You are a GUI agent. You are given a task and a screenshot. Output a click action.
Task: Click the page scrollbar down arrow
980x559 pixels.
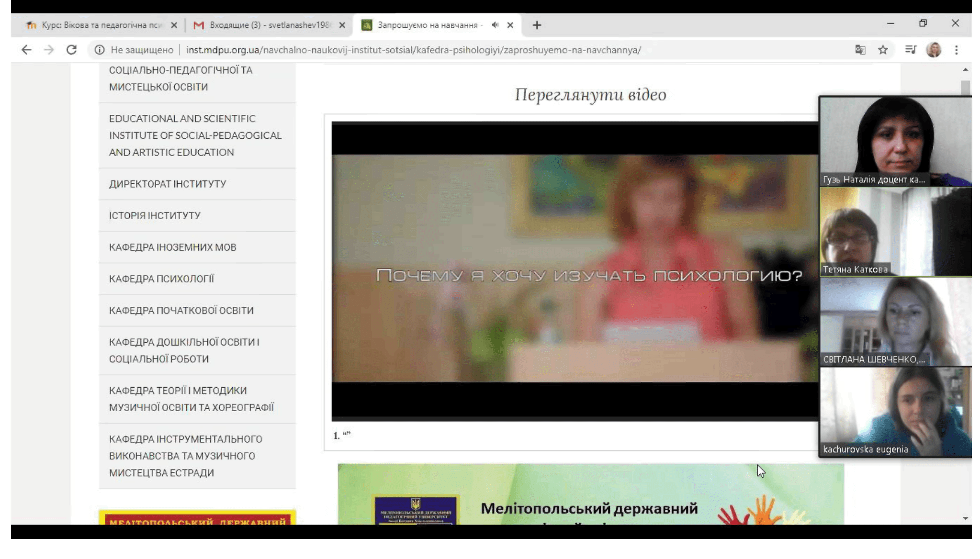click(x=965, y=518)
